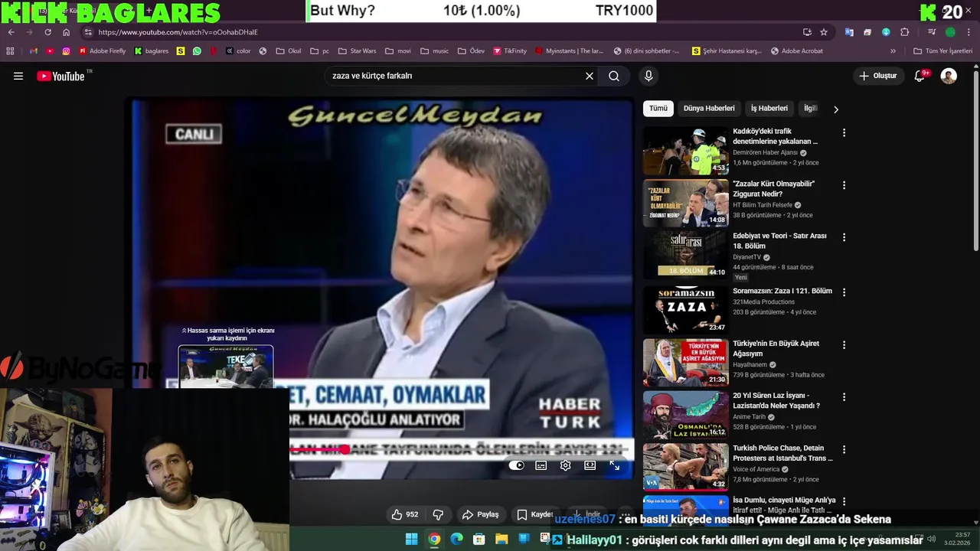Show more chips with the right arrow
The width and height of the screenshot is (980, 551).
(835, 109)
